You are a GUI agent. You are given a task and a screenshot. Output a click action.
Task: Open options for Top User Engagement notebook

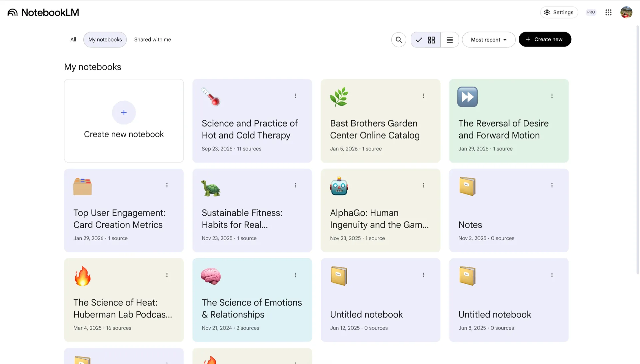pyautogui.click(x=167, y=185)
